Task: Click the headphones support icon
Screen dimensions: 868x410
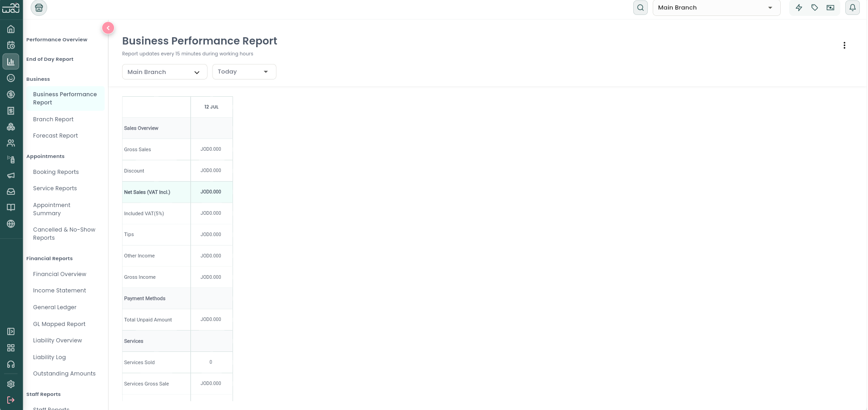Action: pos(11,364)
